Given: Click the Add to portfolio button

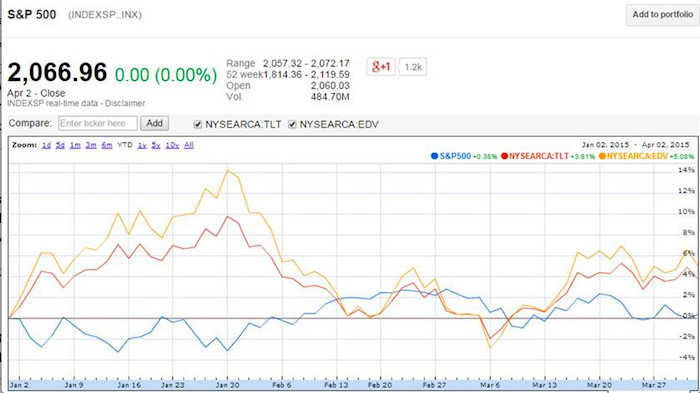Looking at the screenshot, I should click(x=662, y=15).
